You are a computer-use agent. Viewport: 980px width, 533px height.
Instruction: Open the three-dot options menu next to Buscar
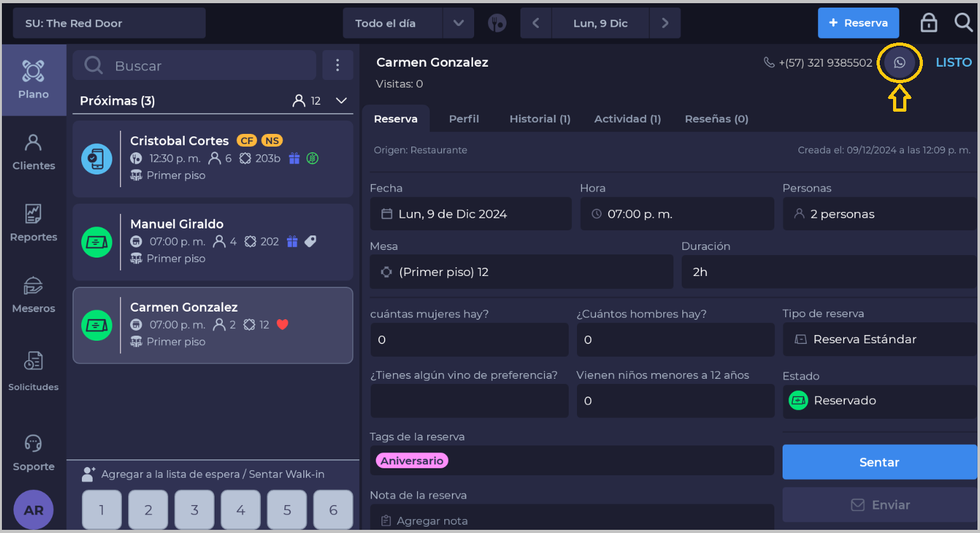(338, 65)
